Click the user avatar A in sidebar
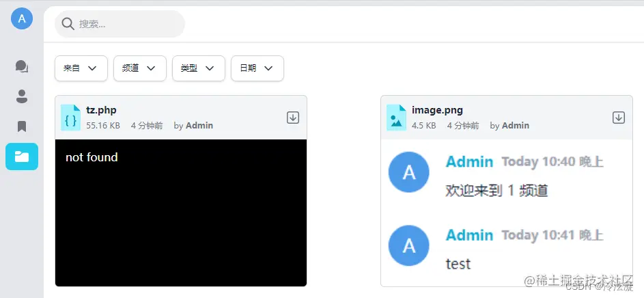Viewport: 644px width, 298px height. (22, 18)
